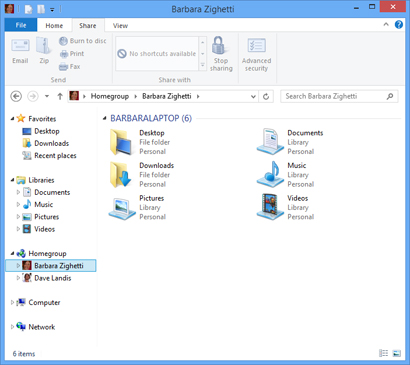Open the Customize Quick Access Toolbar dropdown
Viewport: 410px width, 365px height.
tap(52, 10)
